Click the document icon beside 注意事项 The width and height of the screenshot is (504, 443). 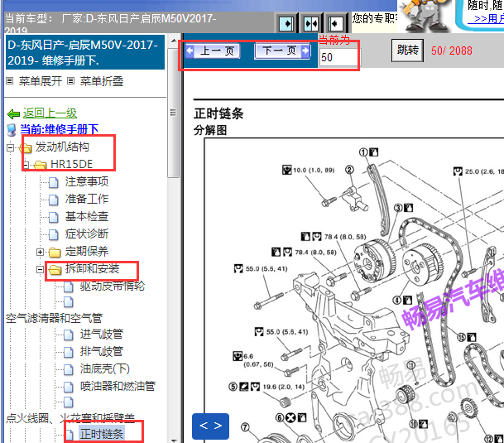pos(53,182)
